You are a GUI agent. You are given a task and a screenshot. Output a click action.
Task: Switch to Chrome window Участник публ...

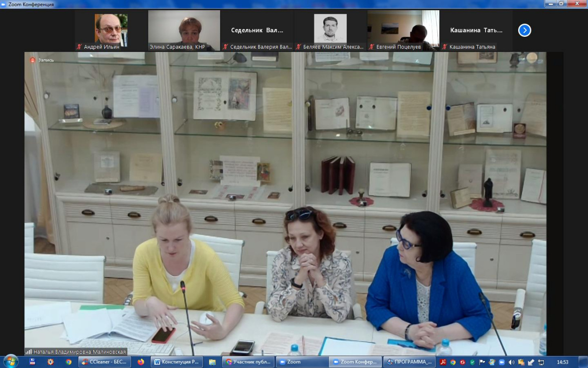point(248,362)
